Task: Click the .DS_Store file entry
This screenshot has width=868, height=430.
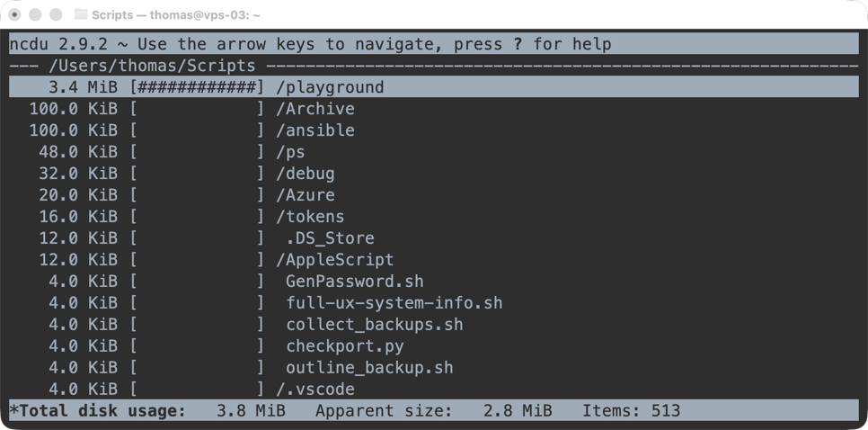Action: pyautogui.click(x=330, y=238)
